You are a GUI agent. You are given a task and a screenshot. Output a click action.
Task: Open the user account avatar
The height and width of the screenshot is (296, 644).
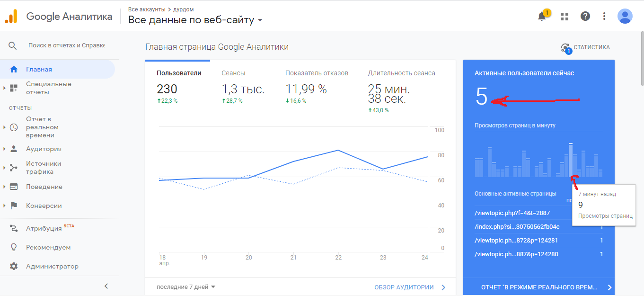625,16
